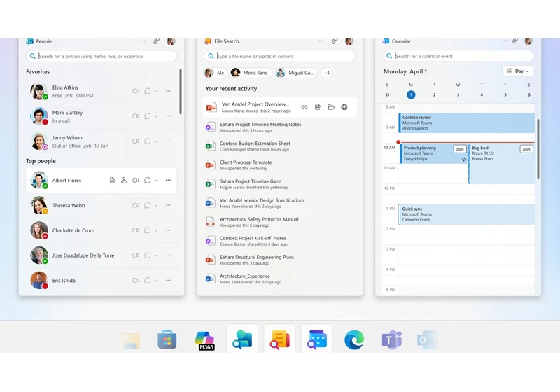Screen dimensions: 560x392
Task: Click the feedback icon in Calendar panel header
Action: coord(515,41)
